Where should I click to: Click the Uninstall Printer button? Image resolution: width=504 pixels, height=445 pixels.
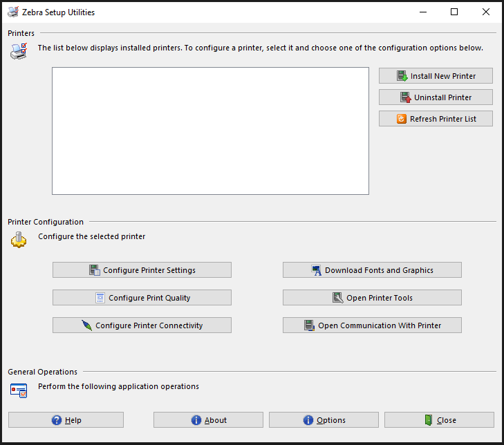436,97
